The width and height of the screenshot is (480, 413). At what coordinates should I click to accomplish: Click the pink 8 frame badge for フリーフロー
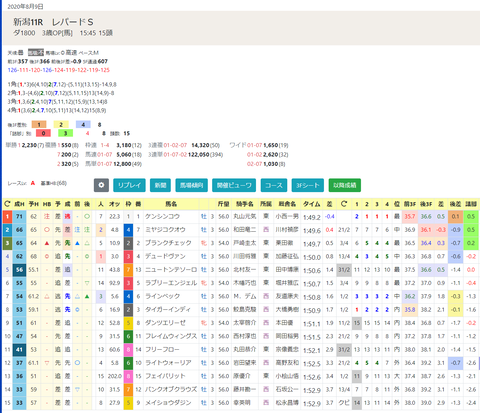click(128, 350)
